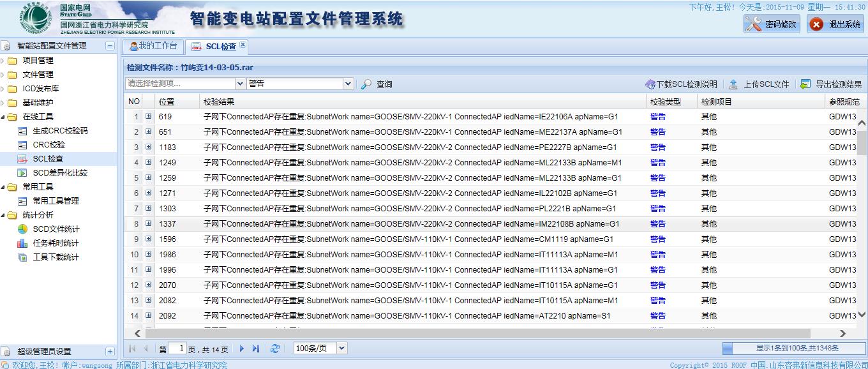Open the 100条/页 page size dropdown

(341, 348)
